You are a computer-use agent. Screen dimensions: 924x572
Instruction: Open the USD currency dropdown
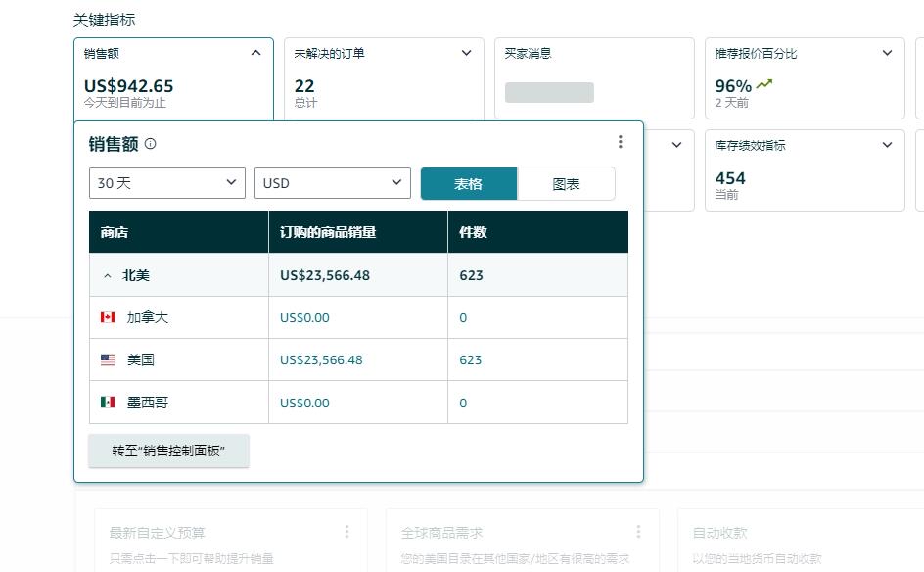coord(332,183)
